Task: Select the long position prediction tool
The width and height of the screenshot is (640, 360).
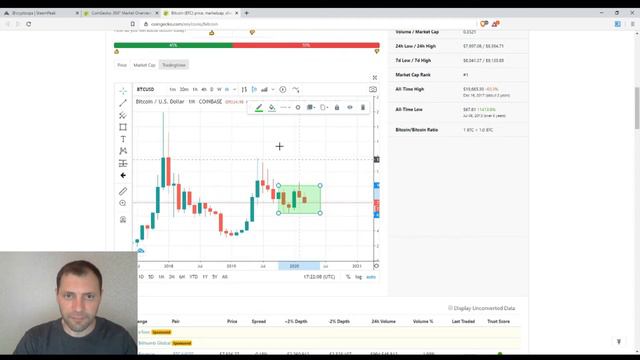Action: tap(123, 163)
